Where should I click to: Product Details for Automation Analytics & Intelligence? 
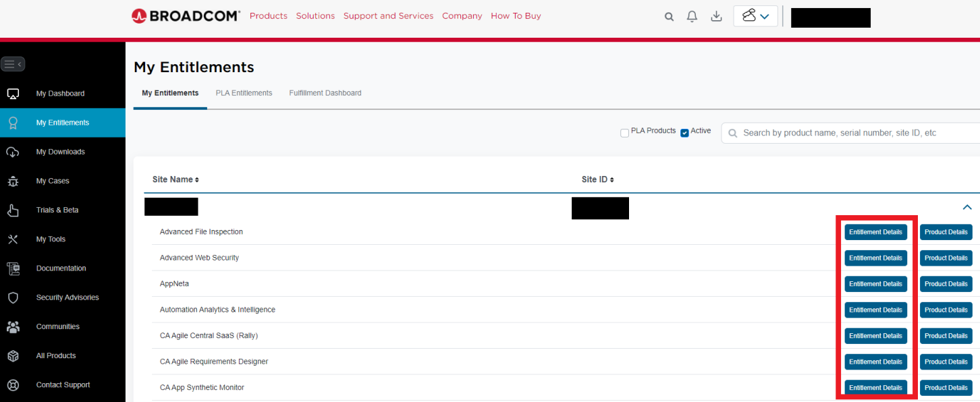(x=946, y=310)
